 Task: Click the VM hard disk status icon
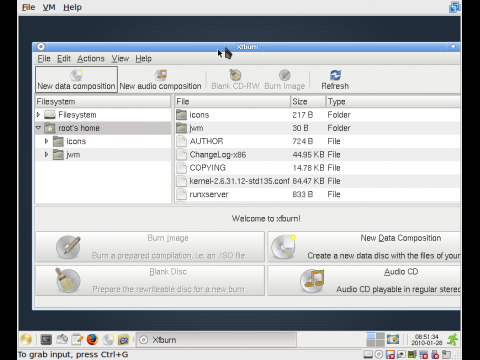tap(368, 355)
